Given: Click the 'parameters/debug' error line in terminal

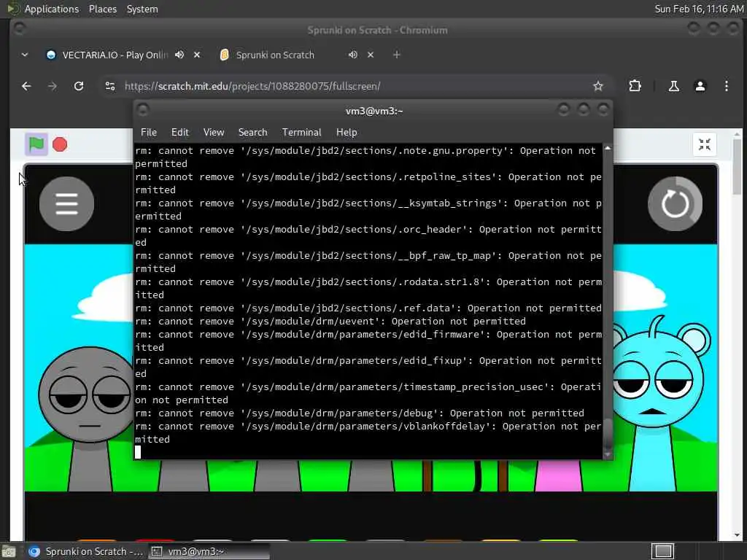Looking at the screenshot, I should tap(359, 413).
